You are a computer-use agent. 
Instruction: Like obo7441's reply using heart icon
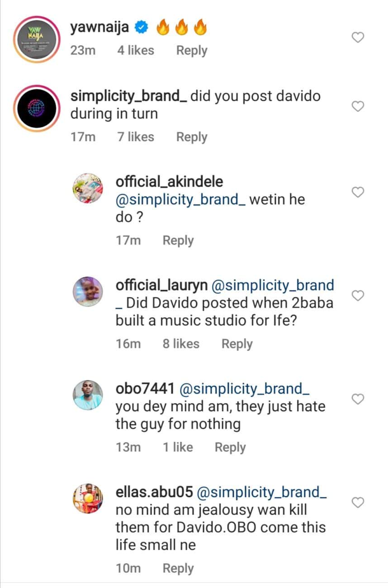click(358, 399)
